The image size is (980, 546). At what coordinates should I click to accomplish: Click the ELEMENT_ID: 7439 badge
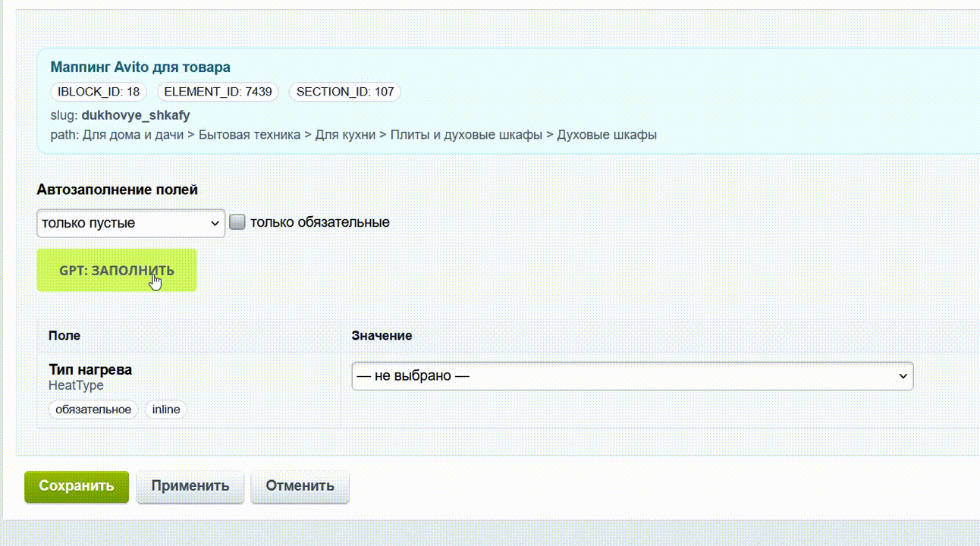pos(218,92)
